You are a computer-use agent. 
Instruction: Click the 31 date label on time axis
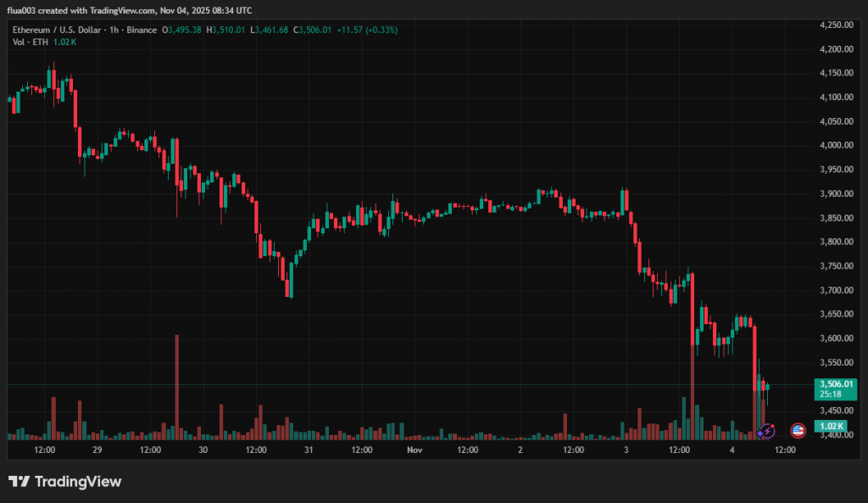[x=309, y=450]
